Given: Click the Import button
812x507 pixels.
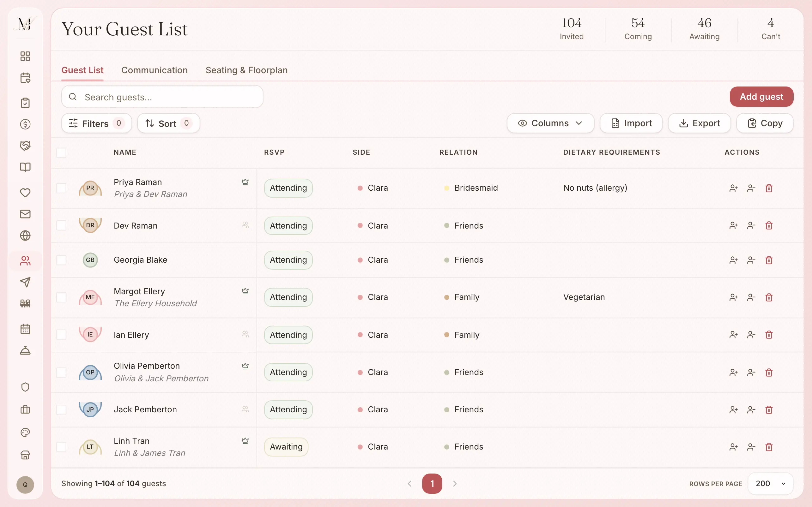Looking at the screenshot, I should 631,123.
